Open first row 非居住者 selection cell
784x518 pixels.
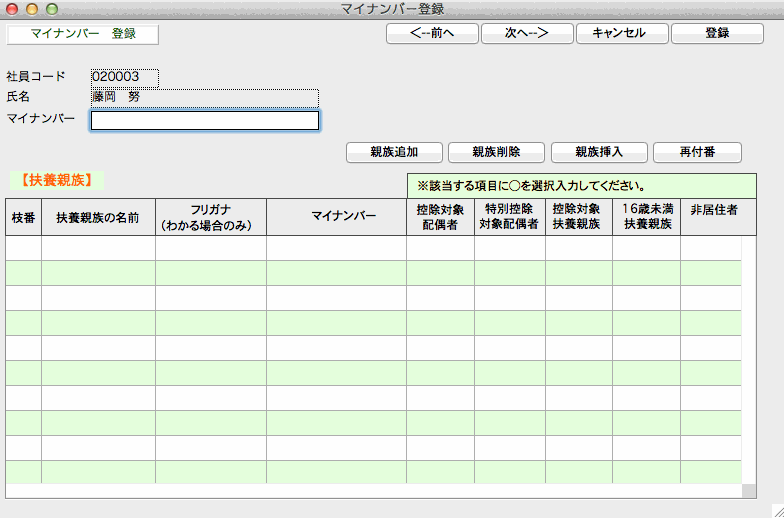click(x=711, y=248)
